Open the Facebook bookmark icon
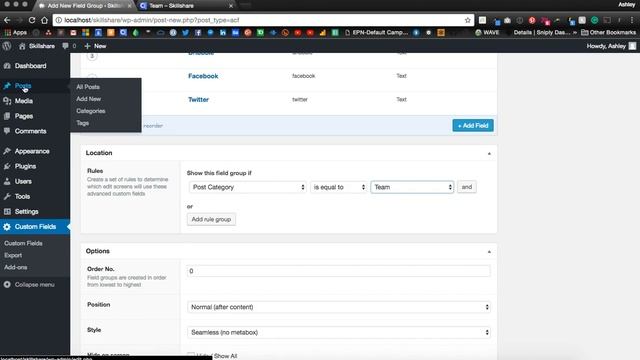640x360 pixels. pyautogui.click(x=198, y=33)
